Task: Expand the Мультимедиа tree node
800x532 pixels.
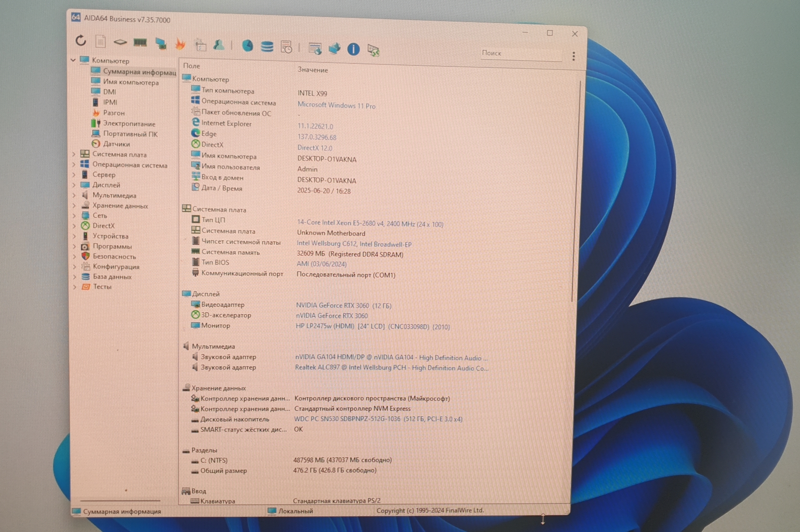Action: coord(74,195)
